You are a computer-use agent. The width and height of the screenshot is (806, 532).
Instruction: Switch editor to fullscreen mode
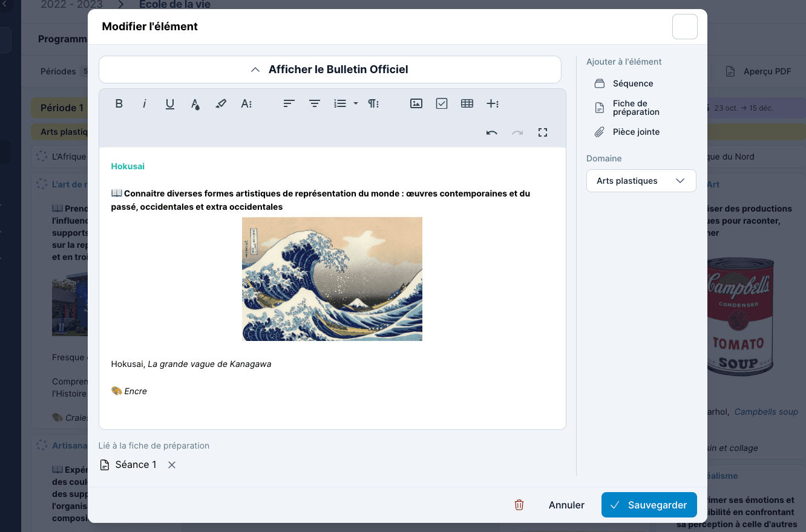[543, 132]
